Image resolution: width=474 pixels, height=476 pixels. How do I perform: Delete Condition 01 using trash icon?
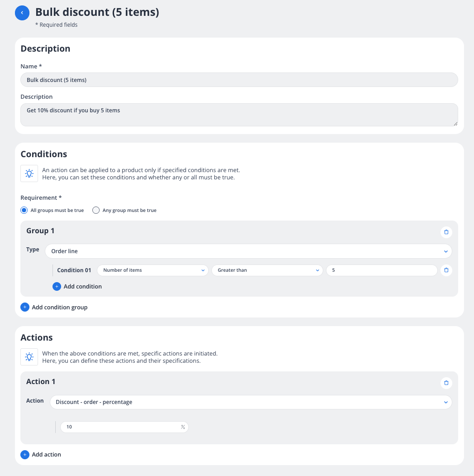coord(446,270)
